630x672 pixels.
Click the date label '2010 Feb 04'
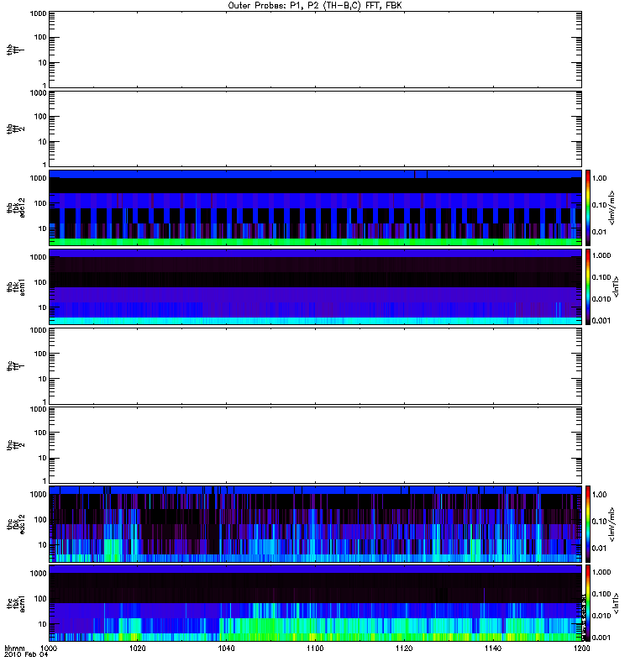coord(26,654)
